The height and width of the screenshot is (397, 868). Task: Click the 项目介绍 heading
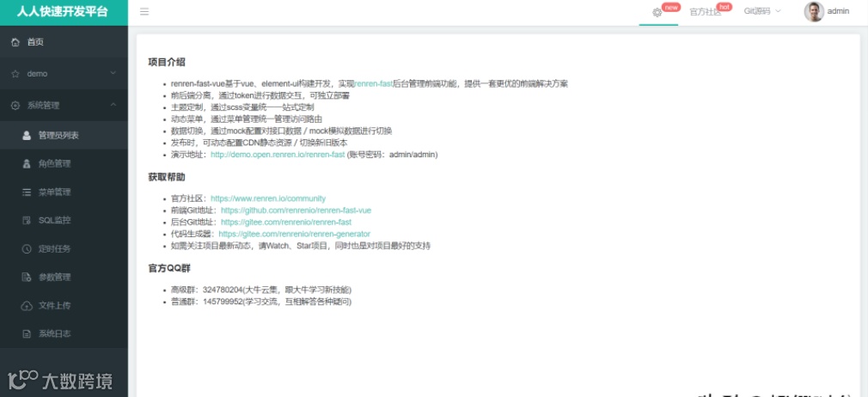pyautogui.click(x=167, y=62)
